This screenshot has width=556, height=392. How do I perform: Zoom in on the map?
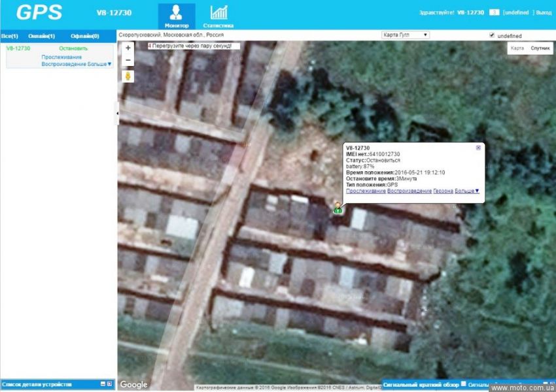[128, 48]
